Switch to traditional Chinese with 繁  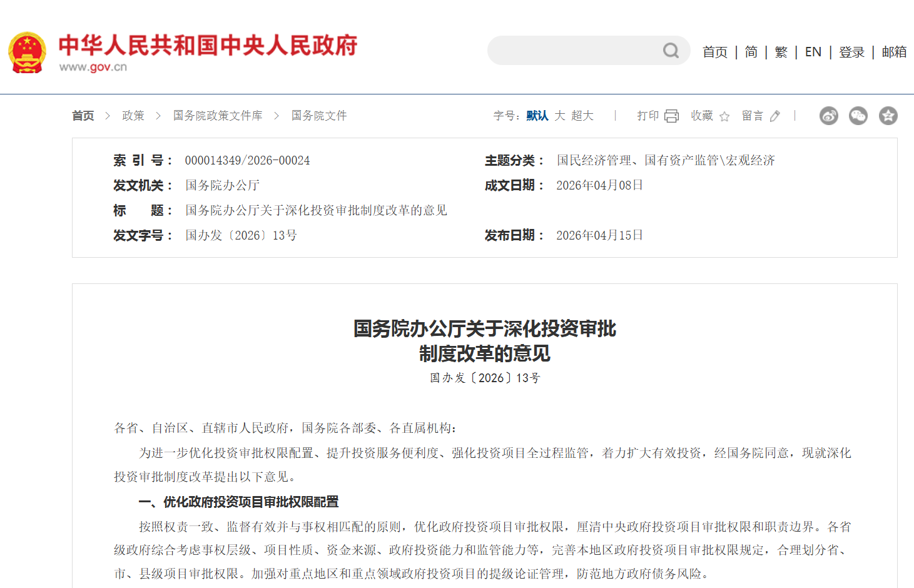(x=781, y=52)
